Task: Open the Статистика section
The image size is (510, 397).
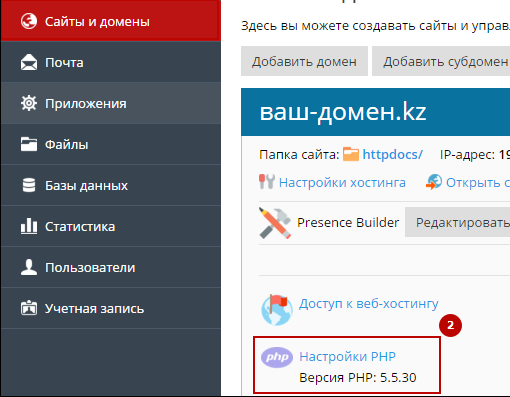Action: pyautogui.click(x=111, y=226)
